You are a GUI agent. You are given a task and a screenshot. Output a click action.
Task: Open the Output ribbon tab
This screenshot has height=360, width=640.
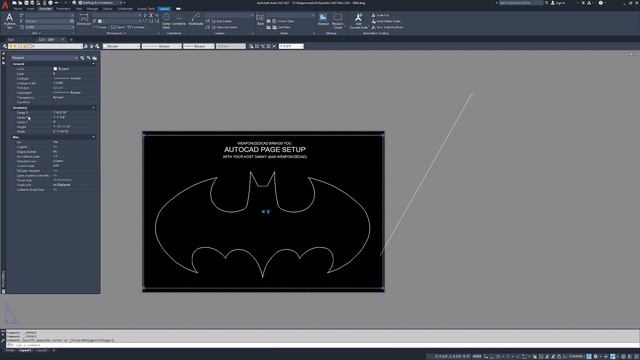click(107, 9)
